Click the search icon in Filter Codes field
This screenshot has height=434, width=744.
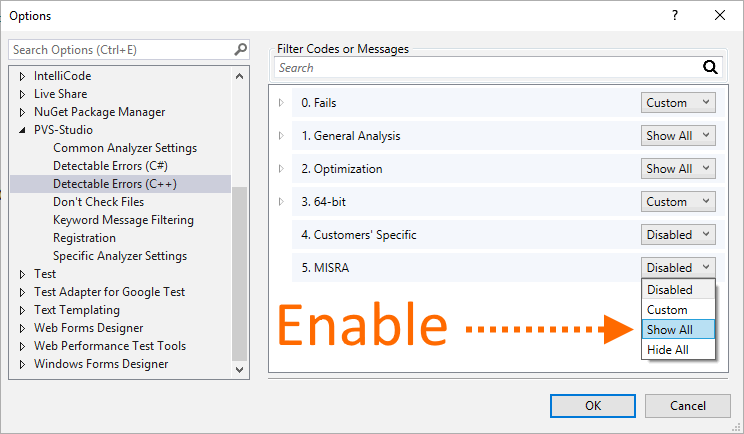(711, 68)
